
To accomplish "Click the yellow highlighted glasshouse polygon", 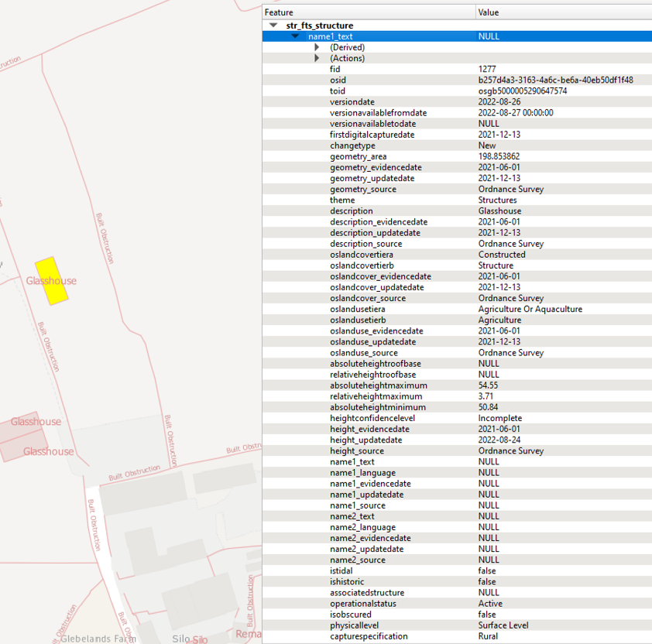I will [53, 280].
